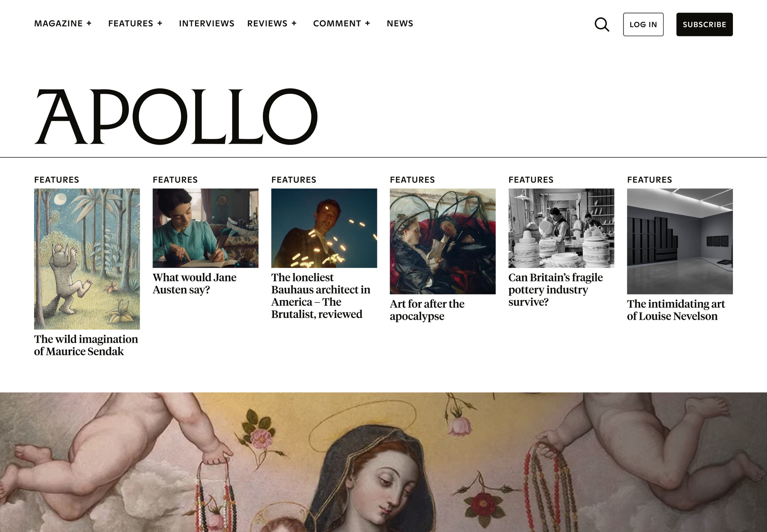Click the Log In button
This screenshot has width=767, height=532.
643,25
